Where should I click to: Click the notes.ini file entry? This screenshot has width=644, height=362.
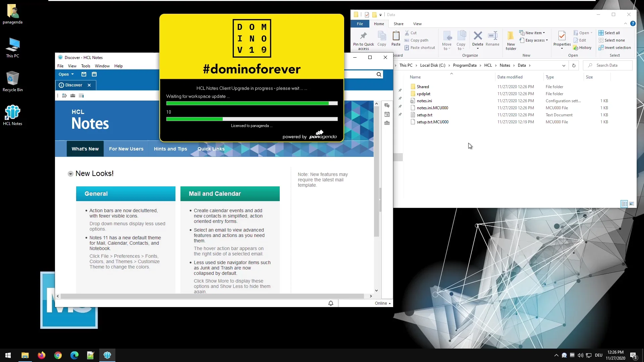pyautogui.click(x=424, y=101)
